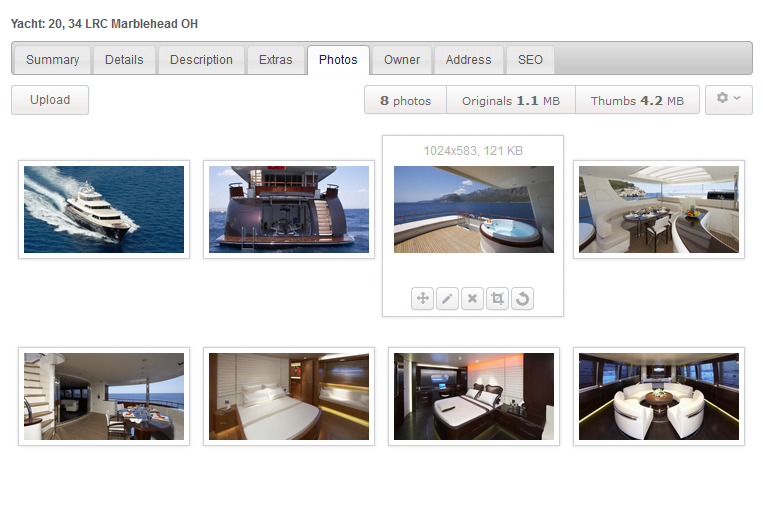Viewport: 763px width, 529px height.
Task: Click the pencil edit icon under the jacuzzi photo
Action: click(x=447, y=298)
